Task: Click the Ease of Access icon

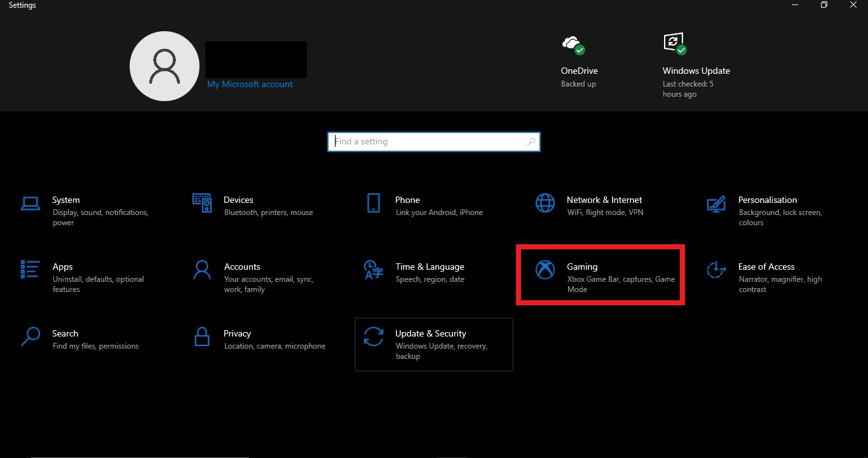Action: point(716,270)
